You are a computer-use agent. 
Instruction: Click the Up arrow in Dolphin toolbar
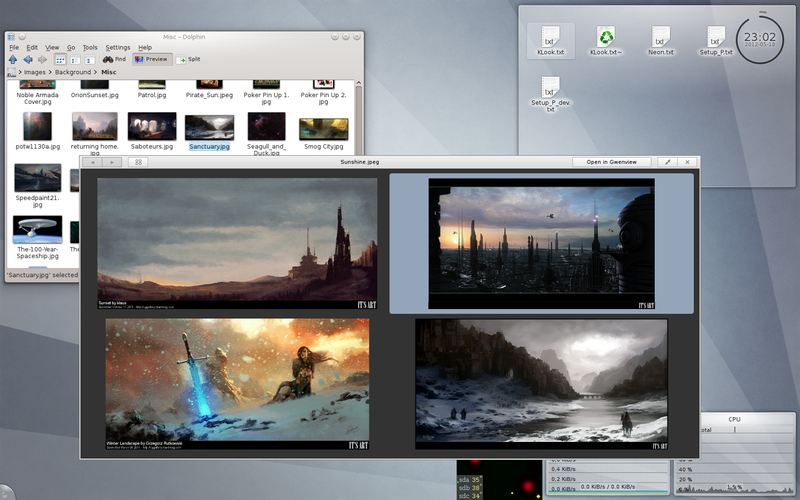12,59
